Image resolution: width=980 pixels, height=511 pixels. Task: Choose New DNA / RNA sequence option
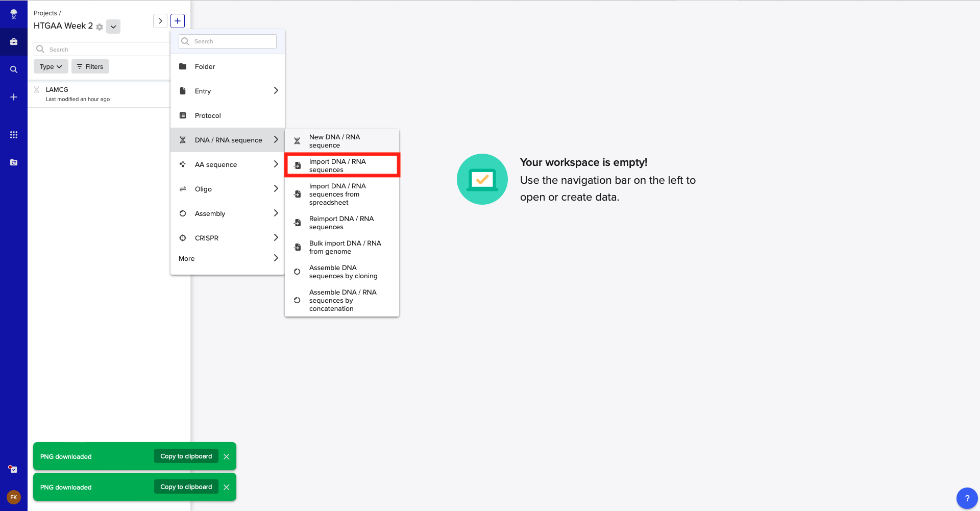pyautogui.click(x=342, y=141)
